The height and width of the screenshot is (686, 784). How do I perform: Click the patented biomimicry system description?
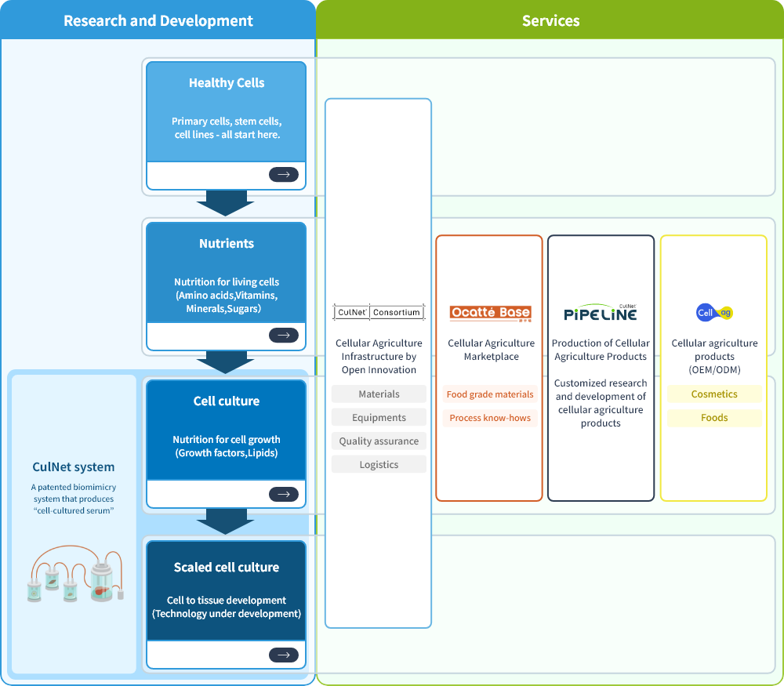pos(74,499)
